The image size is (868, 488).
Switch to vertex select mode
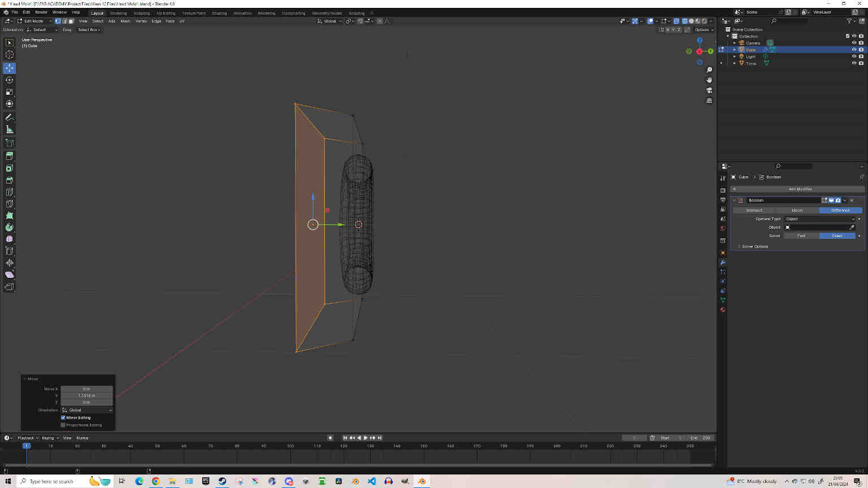click(x=58, y=21)
